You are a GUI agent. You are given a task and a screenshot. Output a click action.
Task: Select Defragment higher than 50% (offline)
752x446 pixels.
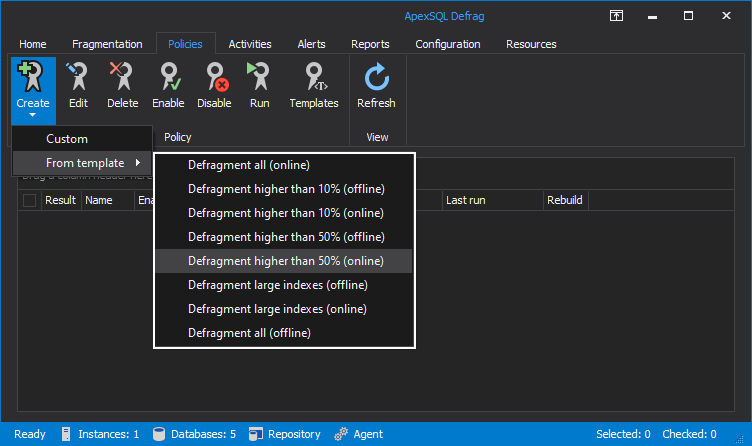[x=284, y=237]
